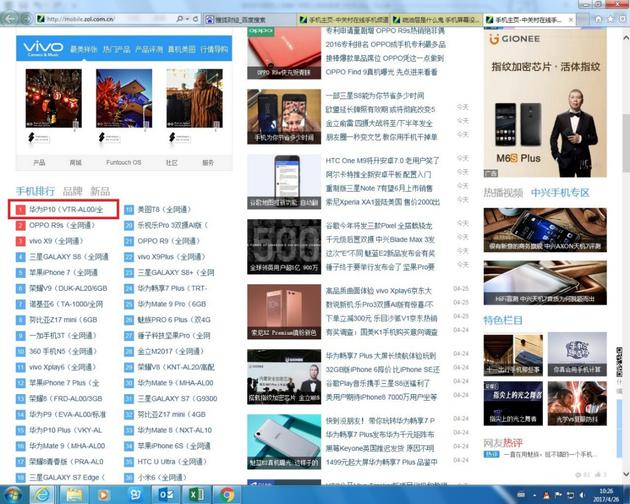Viewport: 630px width, 504px height.
Task: Click 真机美图 in the vivo banner
Action: [x=181, y=49]
